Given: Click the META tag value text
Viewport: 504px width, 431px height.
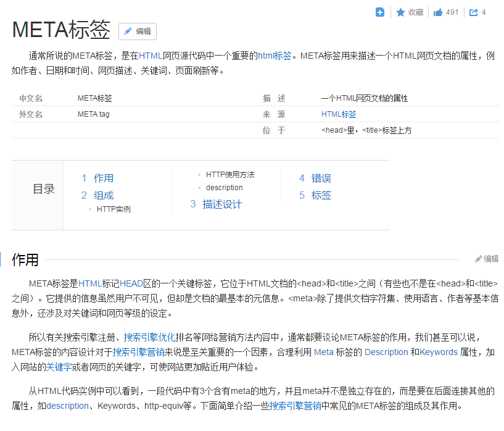Looking at the screenshot, I should click(x=94, y=114).
